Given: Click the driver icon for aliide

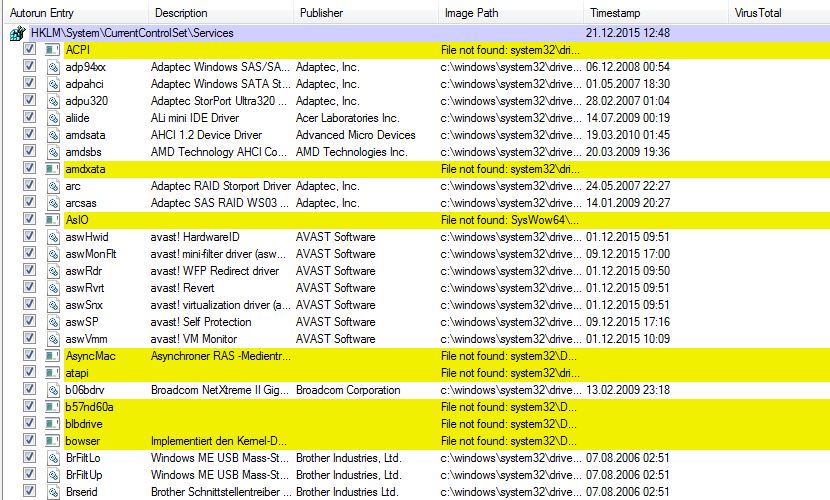Looking at the screenshot, I should tap(52, 118).
